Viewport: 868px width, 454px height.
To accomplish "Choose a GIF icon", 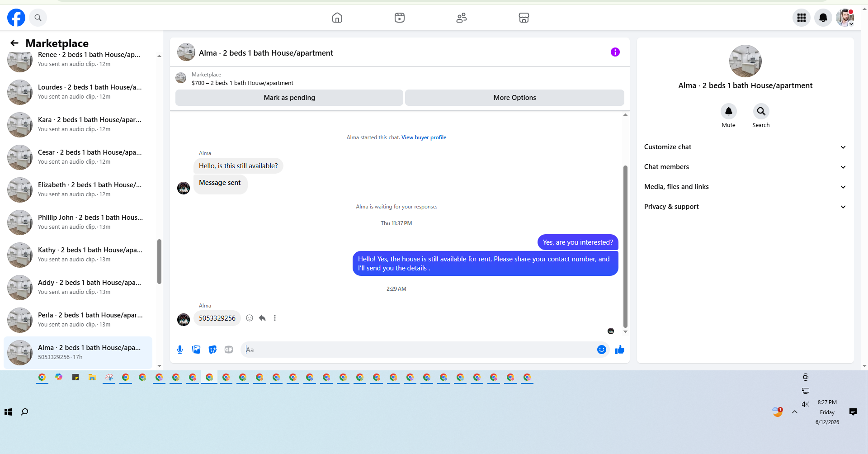I will (229, 350).
